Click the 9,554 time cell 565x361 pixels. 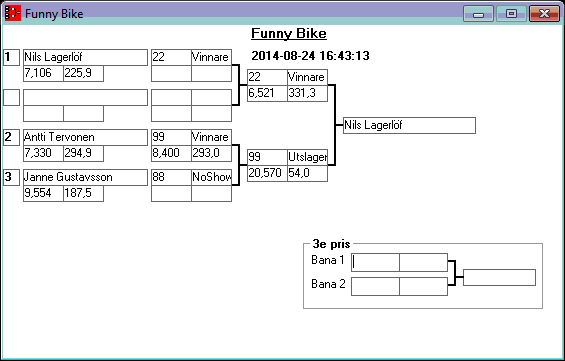click(43, 193)
